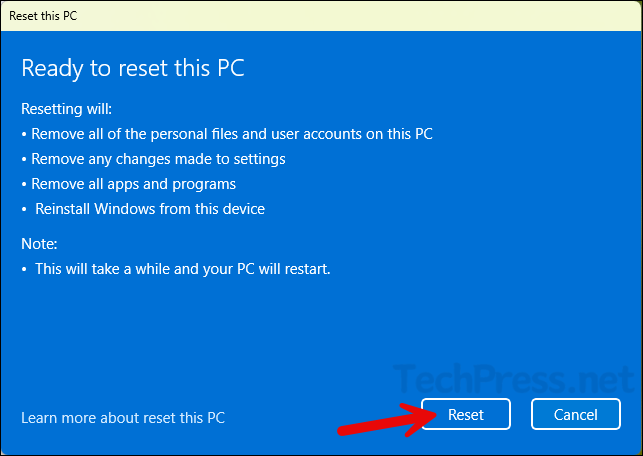
Task: Open 'Learn more about reset this PC' link
Action: [x=123, y=417]
